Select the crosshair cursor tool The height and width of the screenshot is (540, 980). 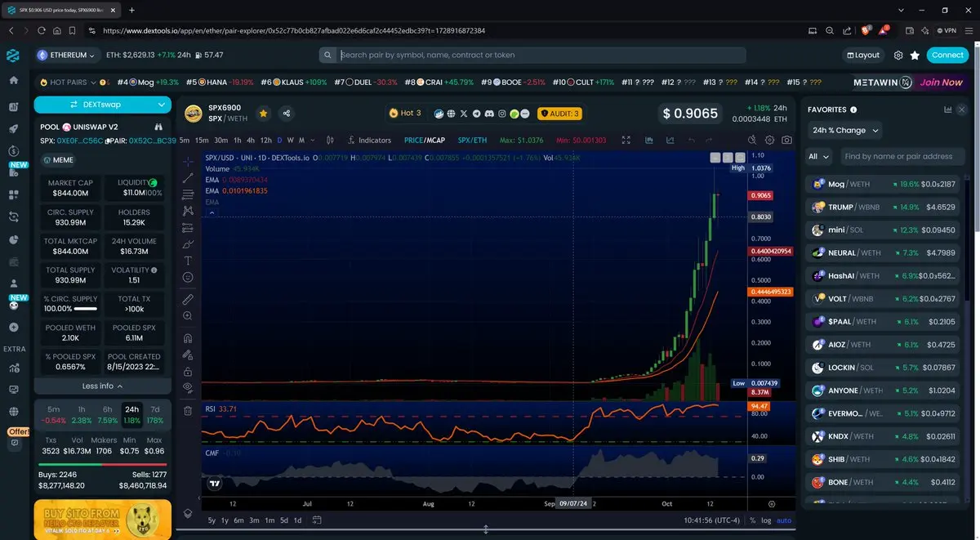188,161
